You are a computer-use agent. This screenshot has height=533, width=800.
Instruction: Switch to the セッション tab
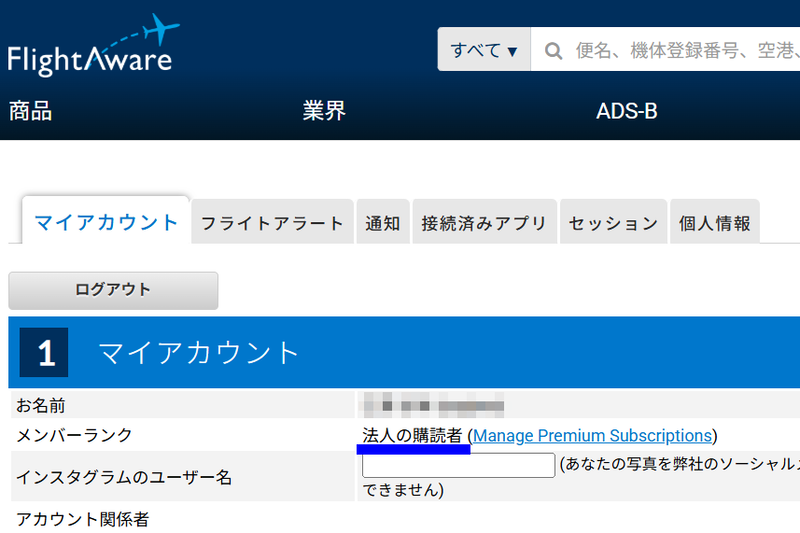pyautogui.click(x=613, y=223)
